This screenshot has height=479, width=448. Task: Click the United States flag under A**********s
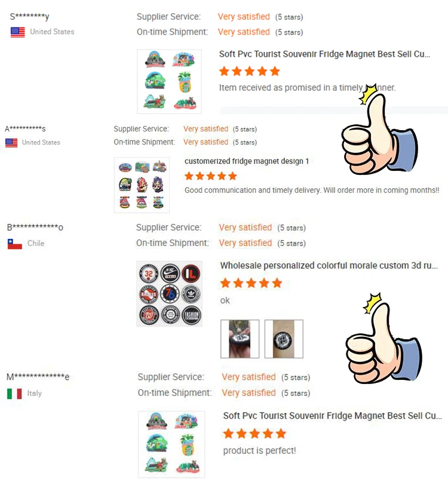(x=11, y=143)
